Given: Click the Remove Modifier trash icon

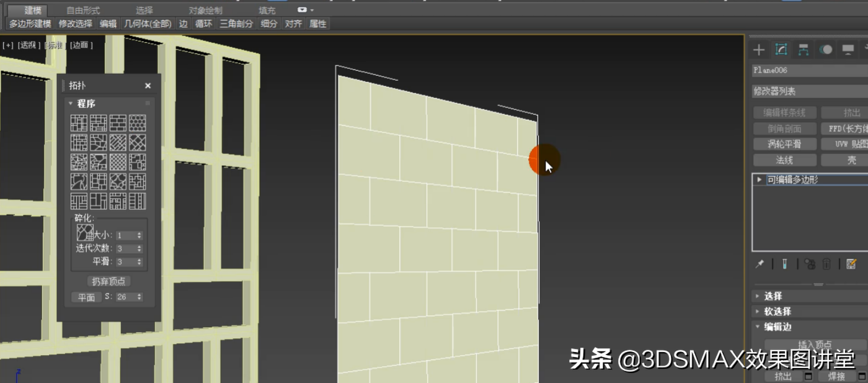Looking at the screenshot, I should 826,264.
